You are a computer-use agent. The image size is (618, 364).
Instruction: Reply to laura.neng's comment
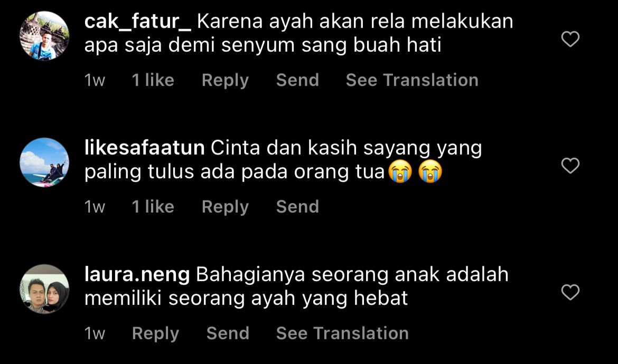pos(155,333)
